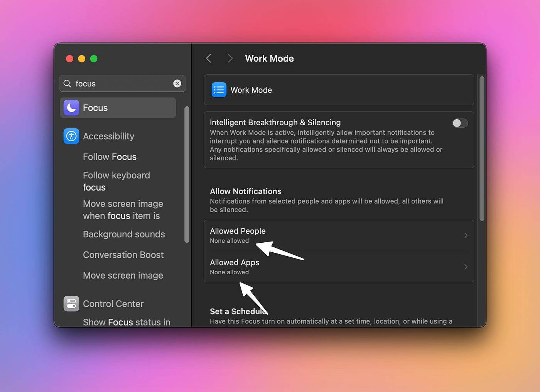Select Control Center in the sidebar
This screenshot has height=392, width=540.
tap(113, 304)
